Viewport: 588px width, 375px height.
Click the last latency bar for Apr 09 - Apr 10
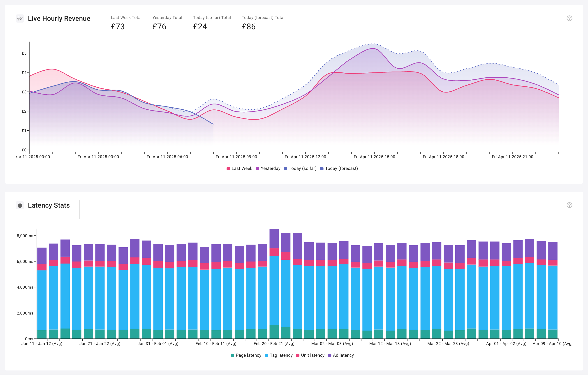553,290
